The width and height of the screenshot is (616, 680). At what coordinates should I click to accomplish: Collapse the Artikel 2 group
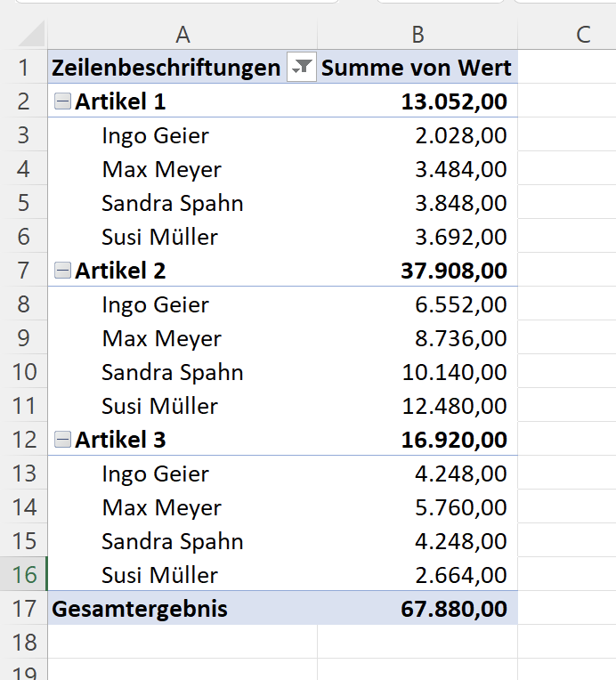(x=62, y=271)
